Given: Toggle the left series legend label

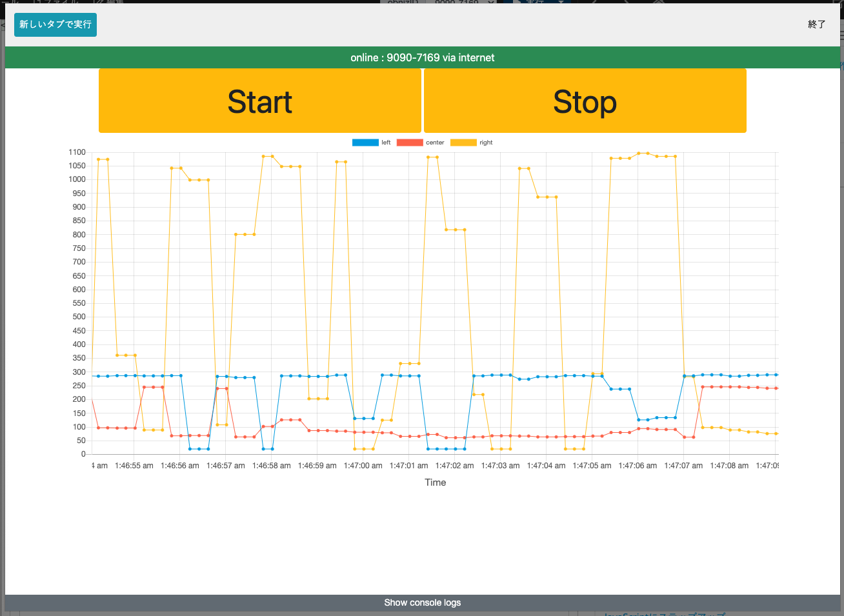Looking at the screenshot, I should (x=386, y=143).
